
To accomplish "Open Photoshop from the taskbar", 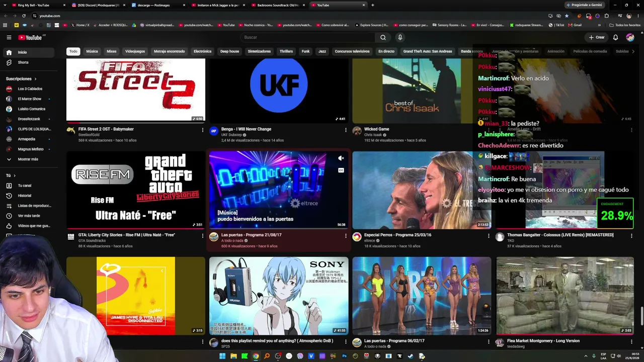I will [344, 356].
